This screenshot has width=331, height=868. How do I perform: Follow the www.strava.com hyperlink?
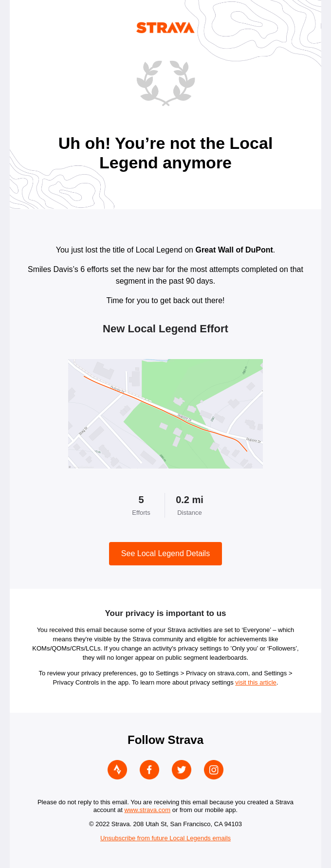147,810
